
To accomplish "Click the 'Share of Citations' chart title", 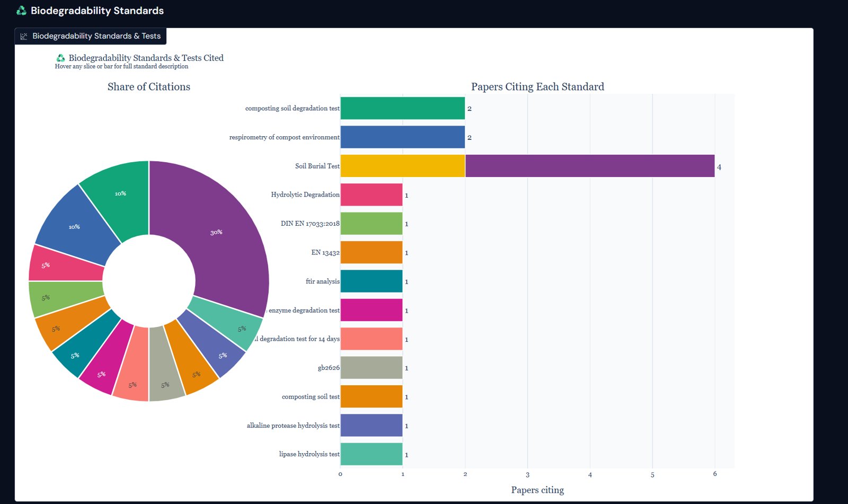I will point(149,87).
